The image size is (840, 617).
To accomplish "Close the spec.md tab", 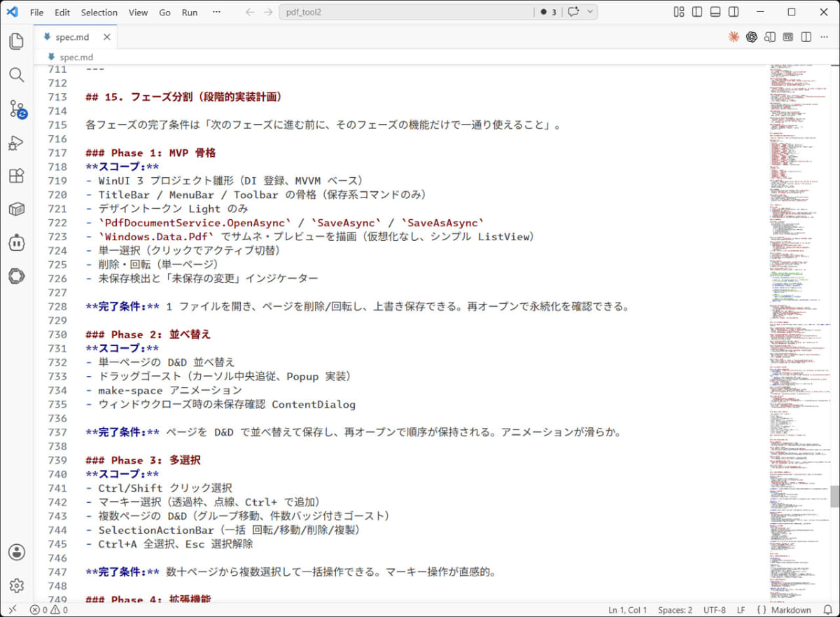I will click(x=107, y=37).
